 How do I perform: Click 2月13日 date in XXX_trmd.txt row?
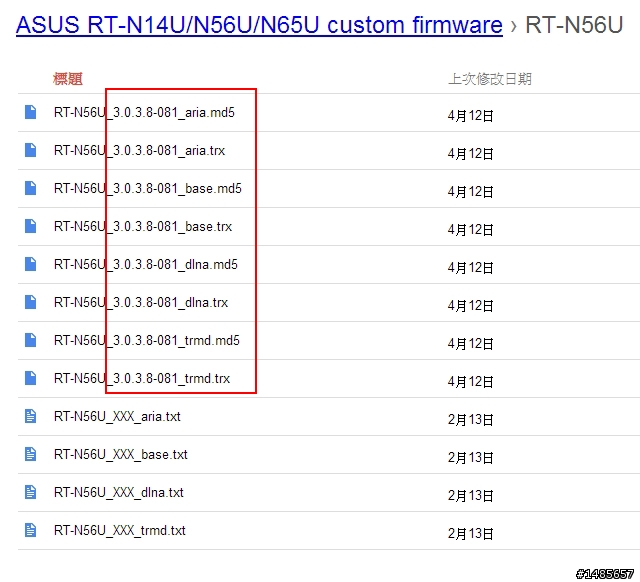[471, 533]
